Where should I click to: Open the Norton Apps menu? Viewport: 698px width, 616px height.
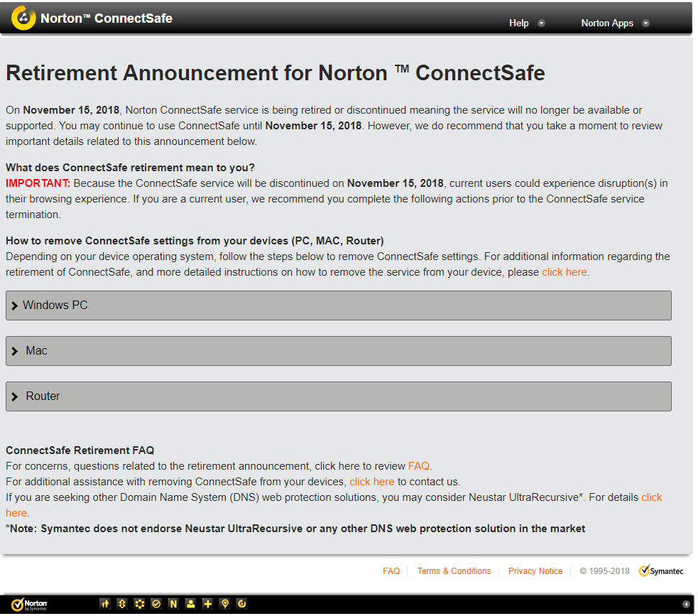pyautogui.click(x=606, y=23)
